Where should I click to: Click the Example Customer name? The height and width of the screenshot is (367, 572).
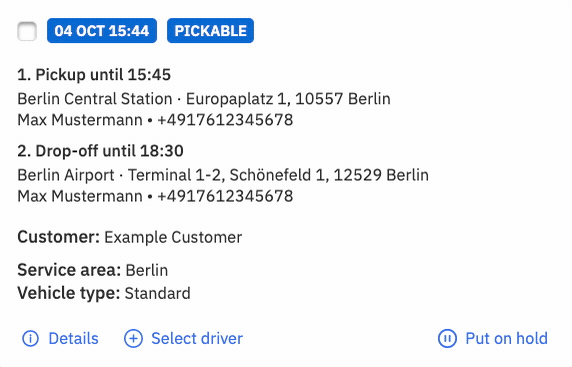click(x=173, y=237)
